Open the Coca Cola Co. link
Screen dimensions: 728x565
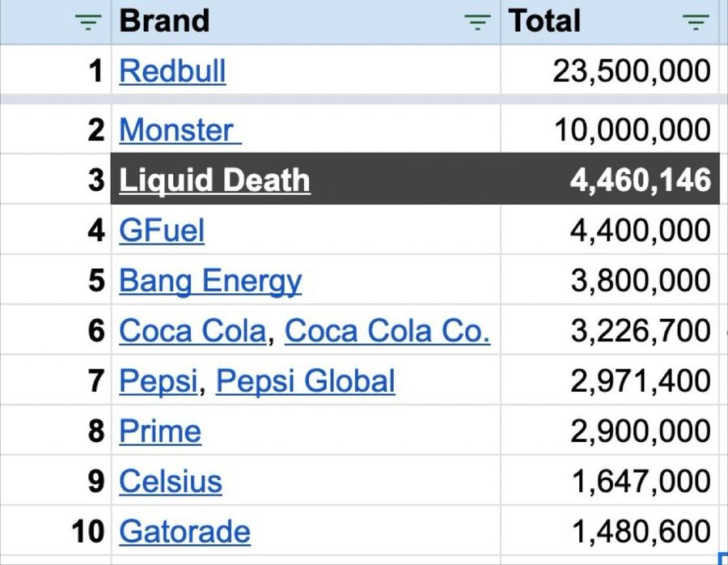(387, 331)
